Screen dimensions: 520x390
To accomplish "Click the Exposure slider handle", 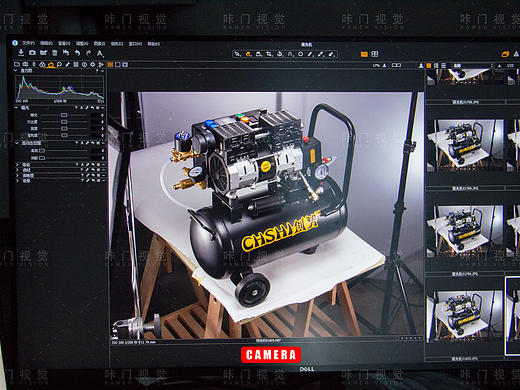I will (x=64, y=115).
